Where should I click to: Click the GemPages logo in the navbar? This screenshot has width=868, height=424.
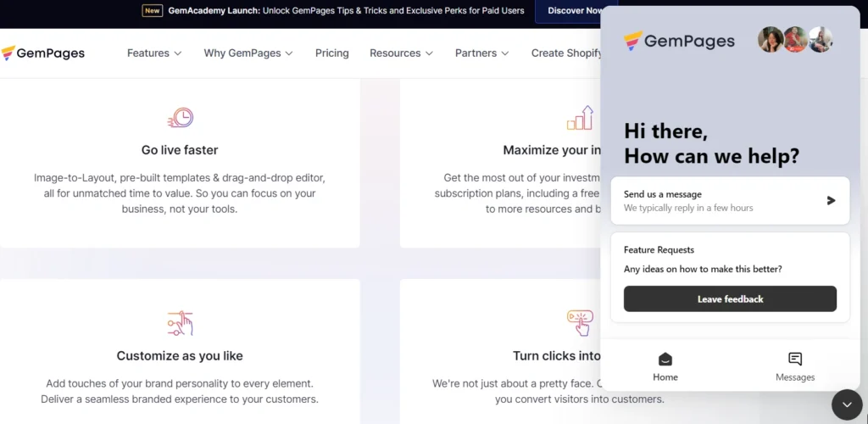point(43,53)
